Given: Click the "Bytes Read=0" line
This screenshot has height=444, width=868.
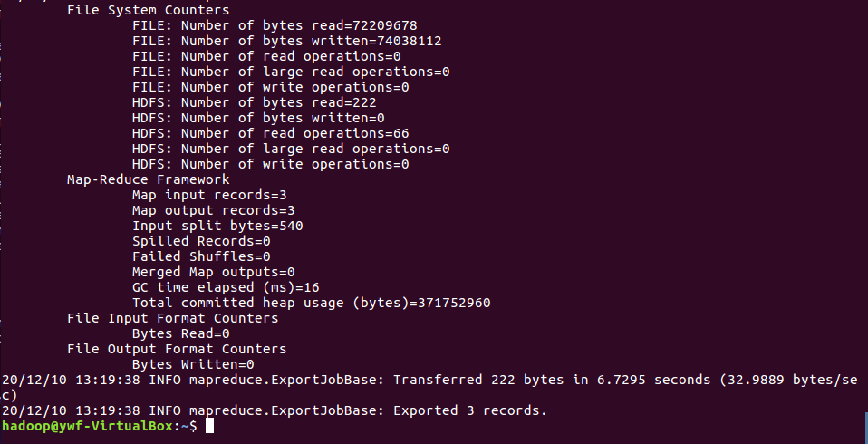Looking at the screenshot, I should point(181,333).
